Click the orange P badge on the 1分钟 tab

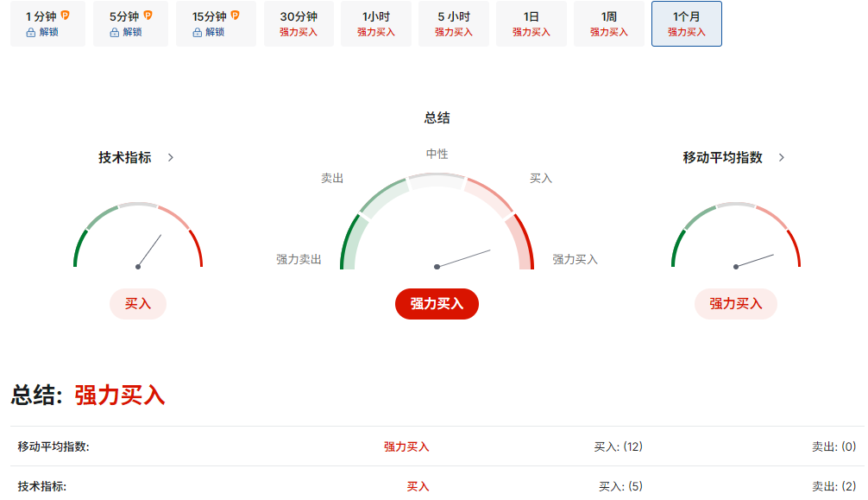tap(66, 15)
